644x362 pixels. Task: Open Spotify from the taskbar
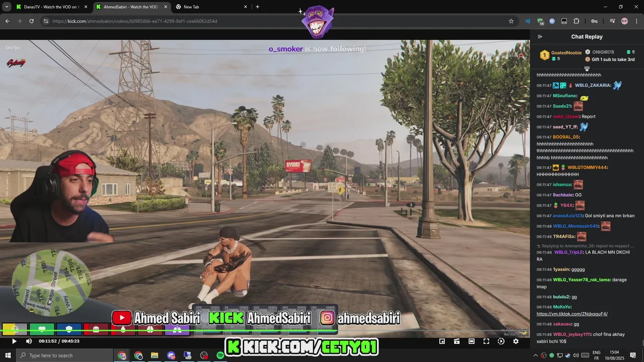(x=220, y=355)
